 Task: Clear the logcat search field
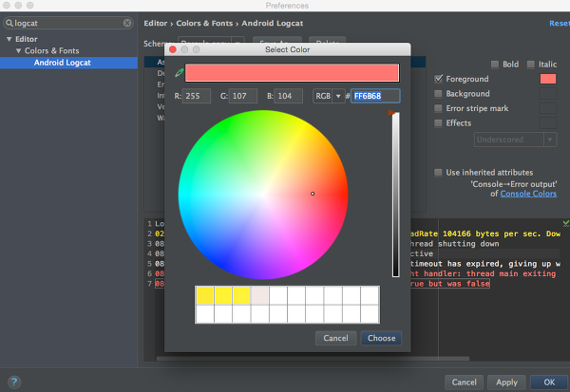tap(127, 23)
